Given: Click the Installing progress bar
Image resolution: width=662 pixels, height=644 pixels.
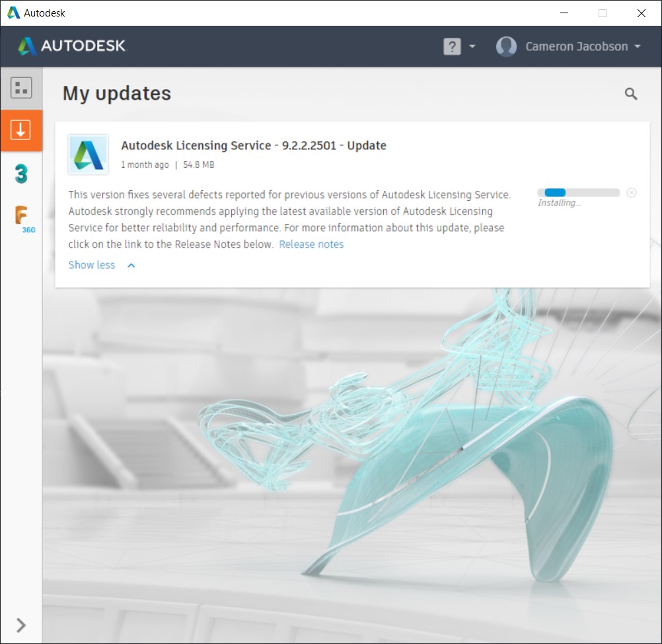Looking at the screenshot, I should pos(578,192).
